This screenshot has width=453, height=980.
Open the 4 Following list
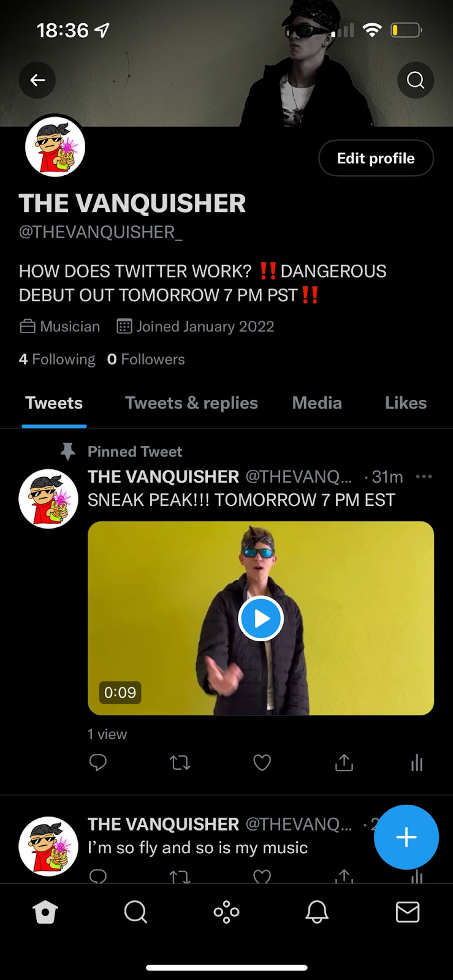click(x=57, y=359)
